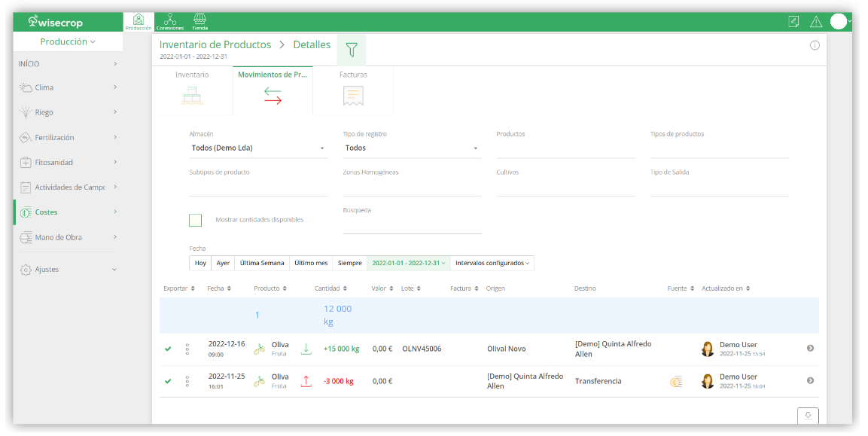
Task: Click the Productos filter field
Action: click(x=566, y=148)
